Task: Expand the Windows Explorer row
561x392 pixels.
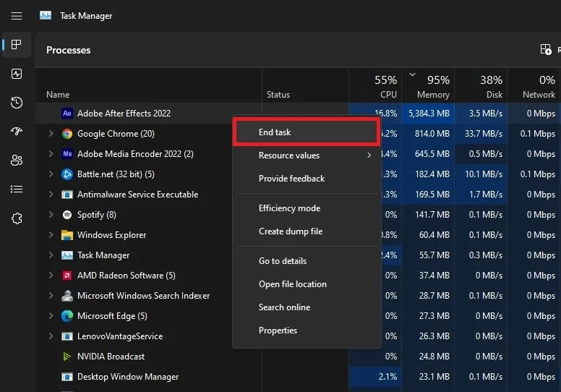Action: coord(51,235)
